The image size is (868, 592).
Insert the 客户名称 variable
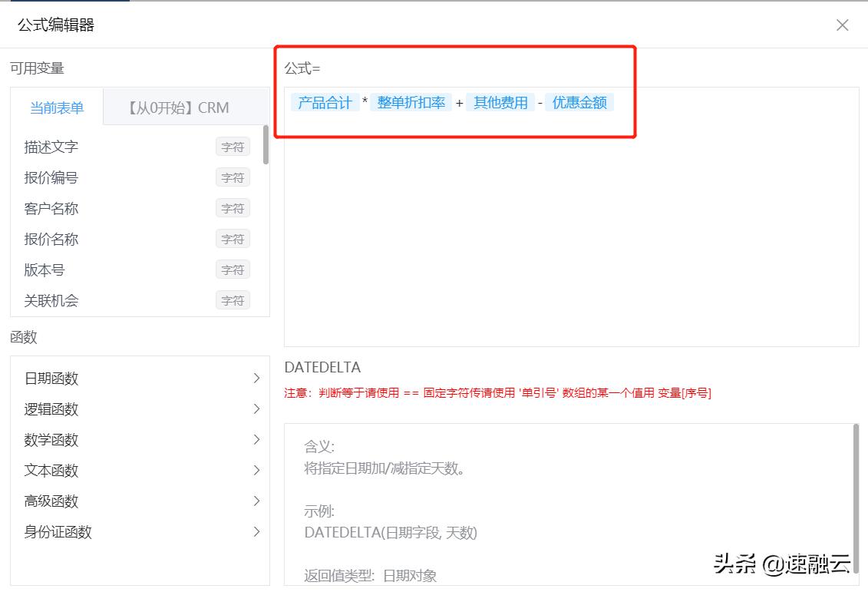click(51, 208)
